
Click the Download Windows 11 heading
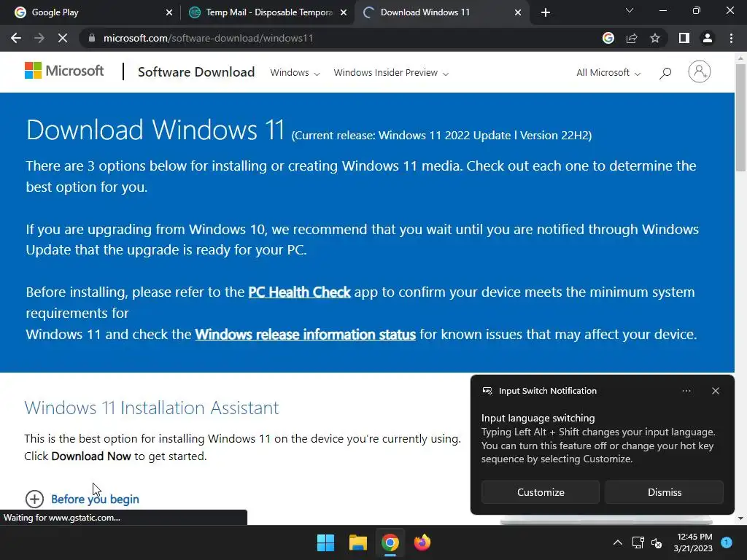point(155,130)
